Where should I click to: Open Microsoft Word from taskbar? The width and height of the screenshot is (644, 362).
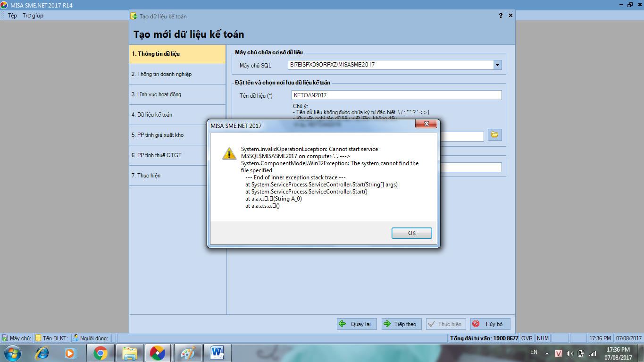(x=217, y=353)
